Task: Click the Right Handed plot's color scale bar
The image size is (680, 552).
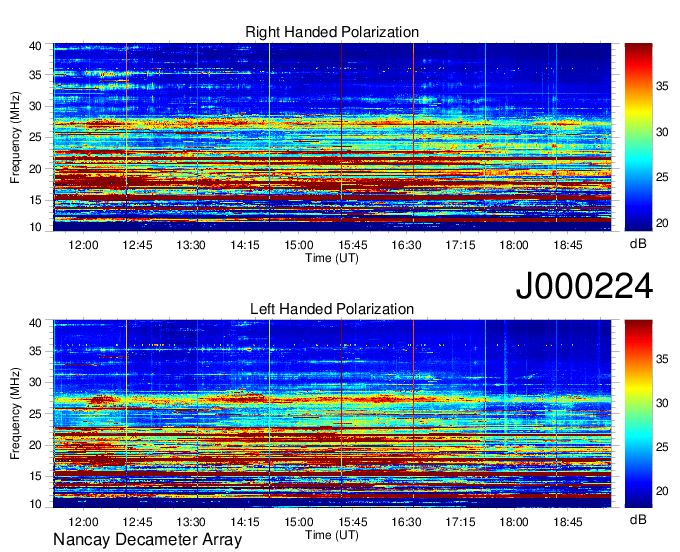Action: [x=638, y=137]
